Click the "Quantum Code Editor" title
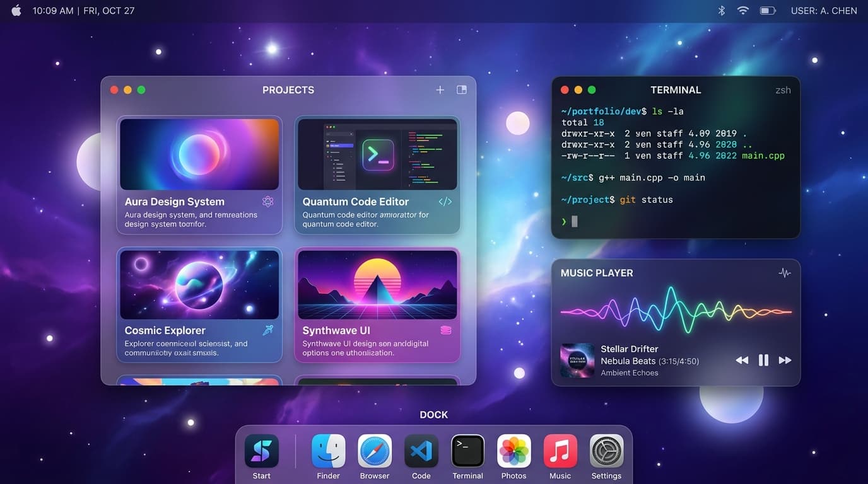Viewport: 868px width, 484px height. click(x=356, y=202)
